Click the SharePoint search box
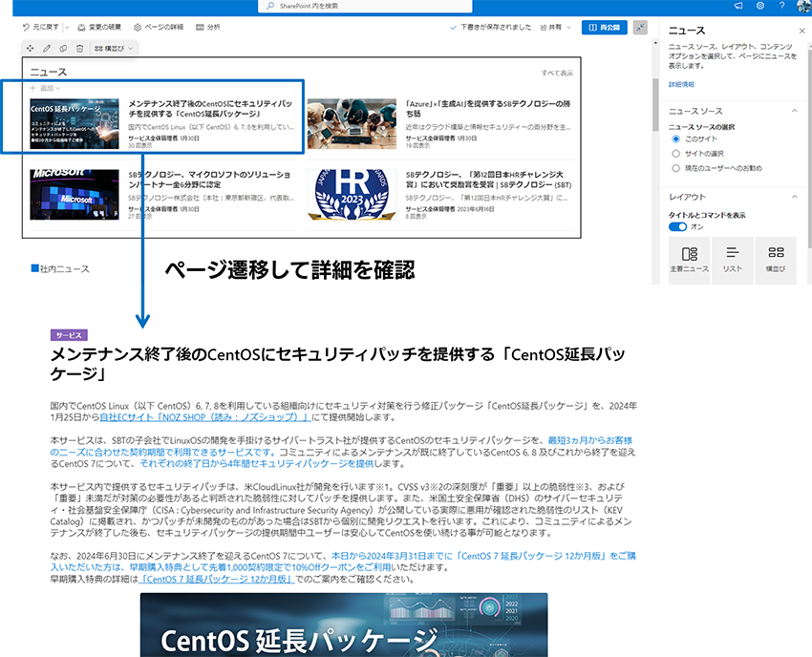This screenshot has height=657, width=812. point(365,6)
